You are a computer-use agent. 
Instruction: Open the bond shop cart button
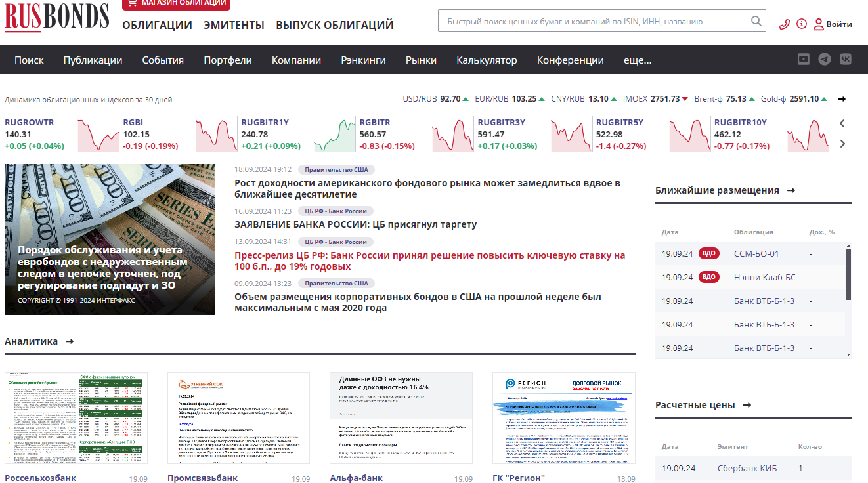[x=176, y=4]
